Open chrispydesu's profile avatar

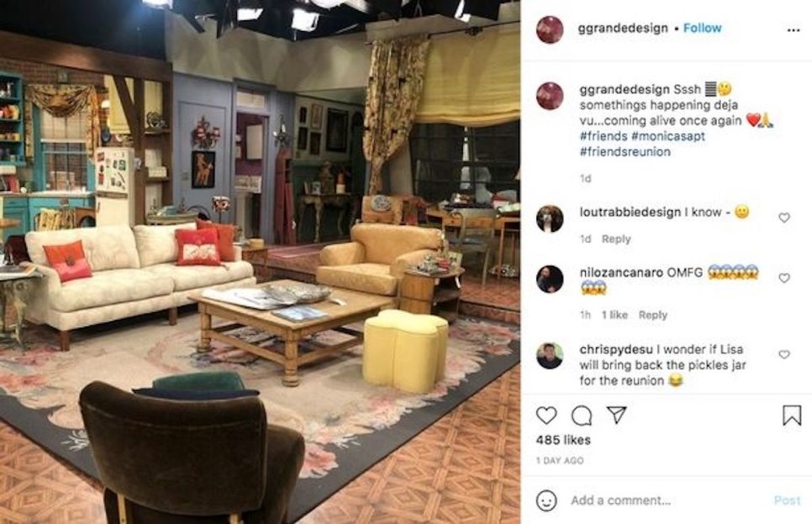point(550,356)
